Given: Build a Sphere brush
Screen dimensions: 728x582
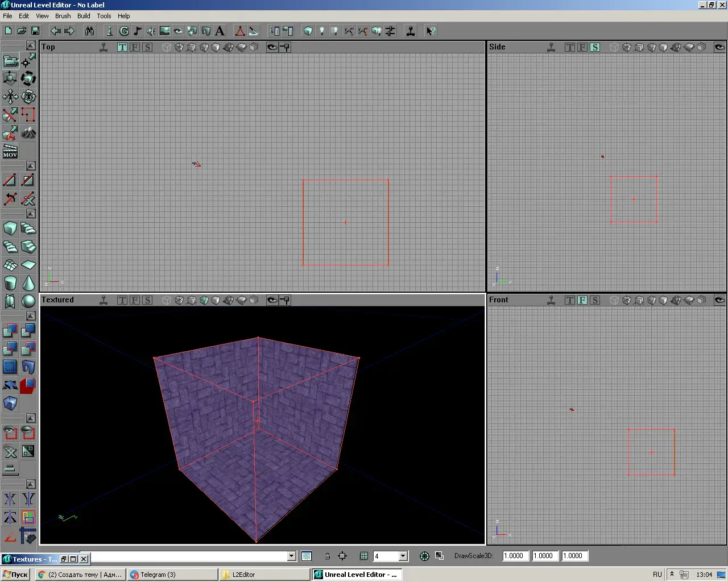Looking at the screenshot, I should tap(28, 301).
